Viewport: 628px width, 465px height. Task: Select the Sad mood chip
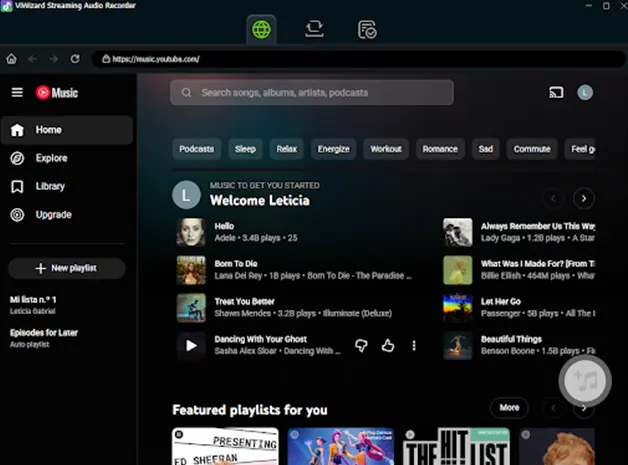pos(485,149)
